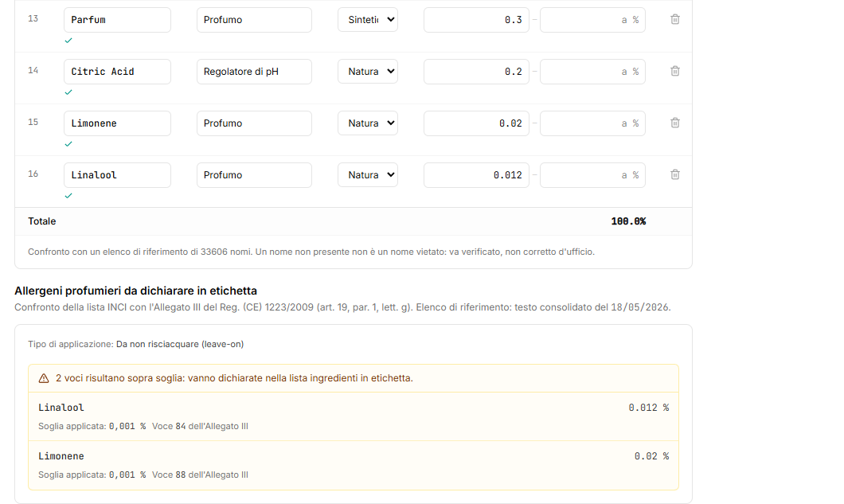
Task: Click the green checkmark under the Linalool field
Action: click(68, 195)
